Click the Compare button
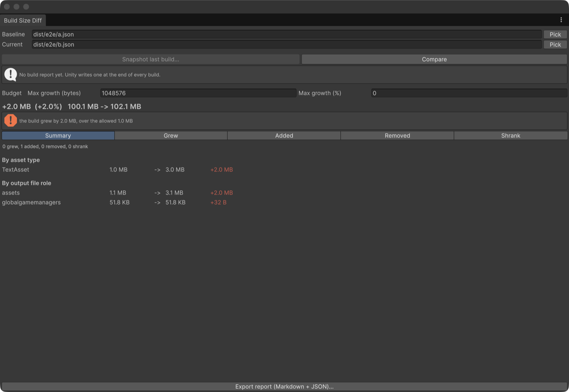 pos(434,59)
